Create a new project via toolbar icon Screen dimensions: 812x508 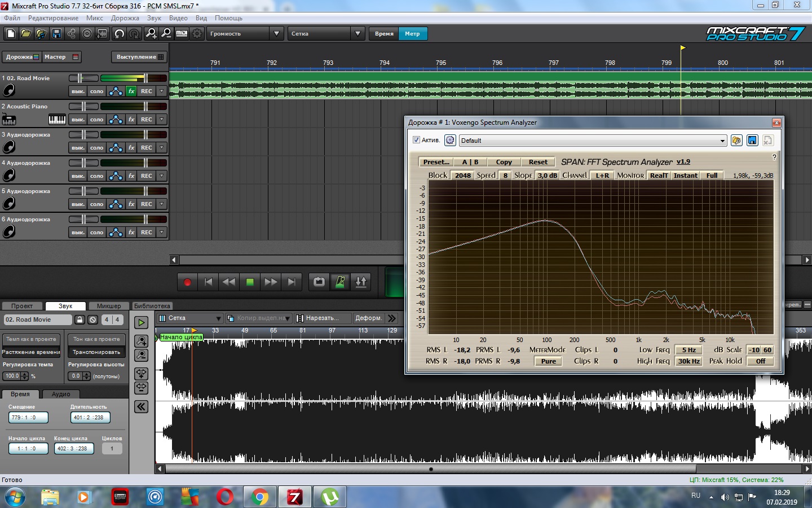[11, 34]
